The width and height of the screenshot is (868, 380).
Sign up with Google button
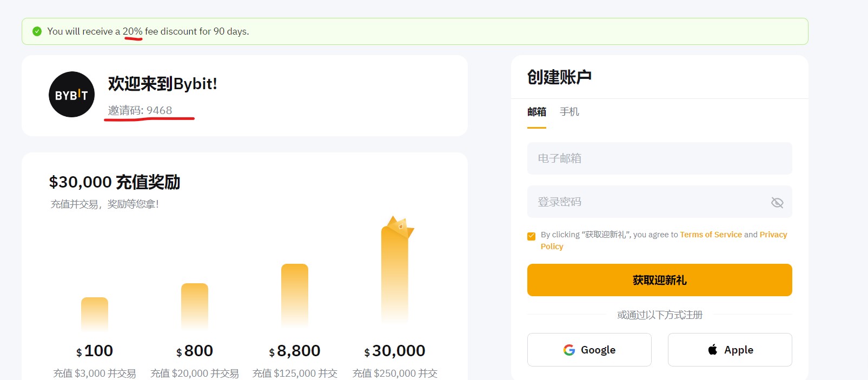tap(589, 350)
